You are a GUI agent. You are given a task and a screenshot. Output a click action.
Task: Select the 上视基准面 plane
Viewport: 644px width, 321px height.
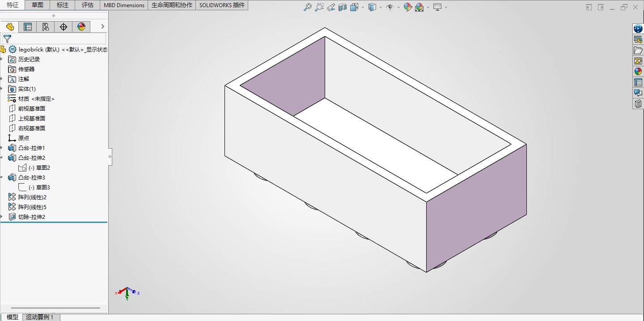(27, 119)
